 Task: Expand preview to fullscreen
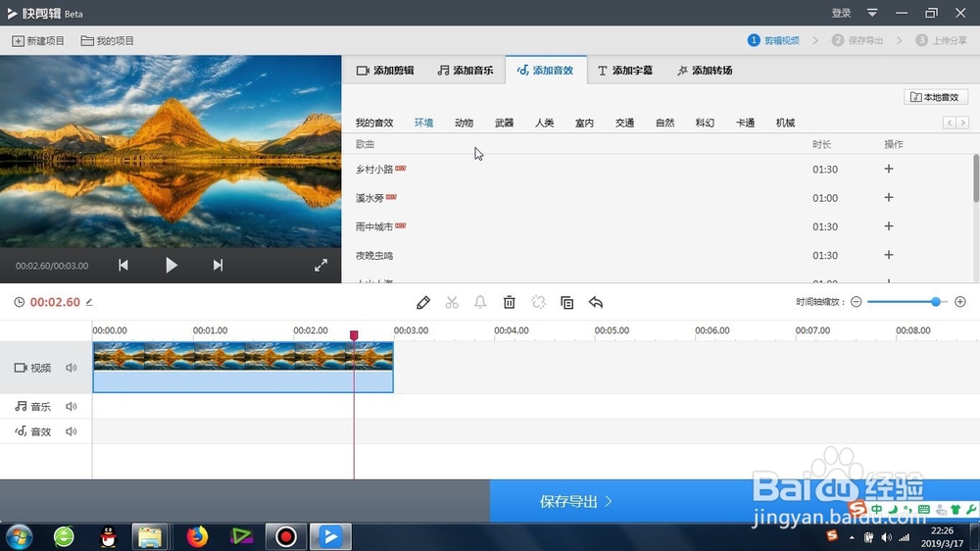click(x=320, y=265)
